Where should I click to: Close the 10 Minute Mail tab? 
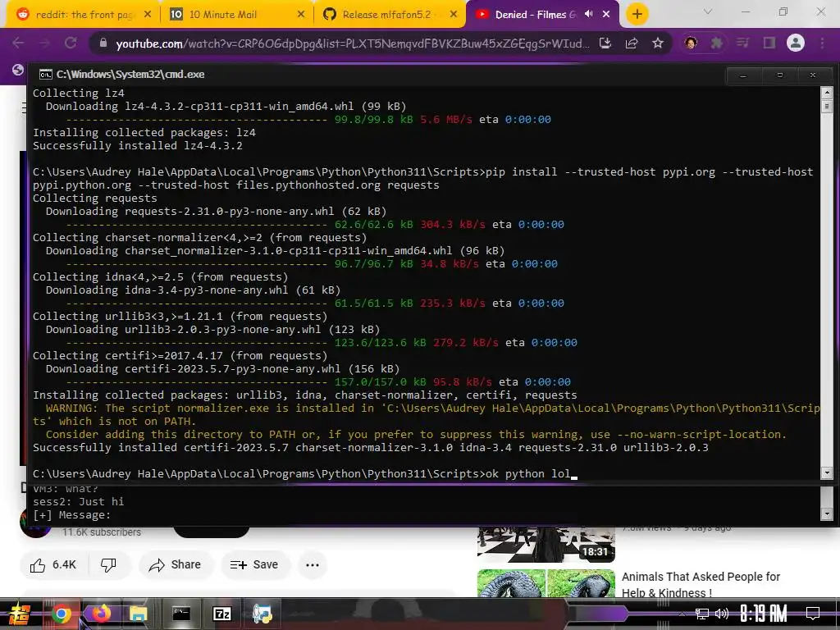[301, 15]
